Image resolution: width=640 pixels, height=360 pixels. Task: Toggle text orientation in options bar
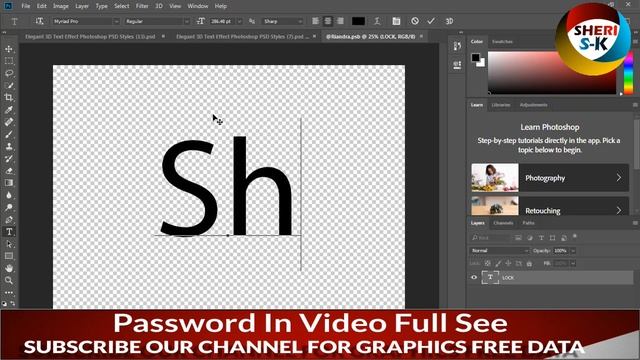click(39, 21)
